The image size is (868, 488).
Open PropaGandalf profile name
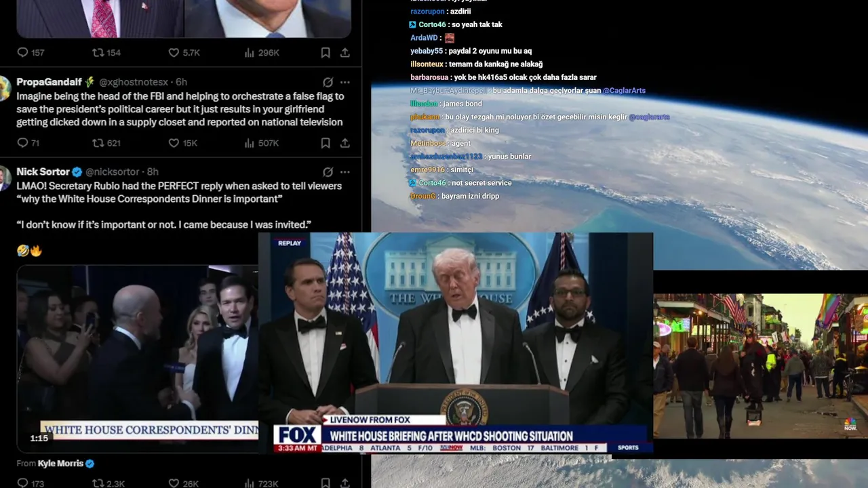(50, 82)
